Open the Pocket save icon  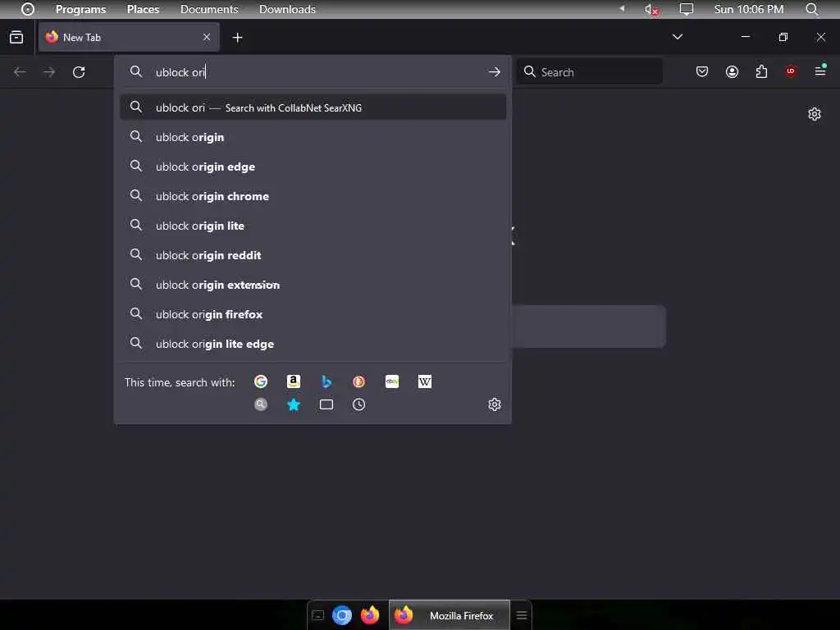click(x=702, y=71)
